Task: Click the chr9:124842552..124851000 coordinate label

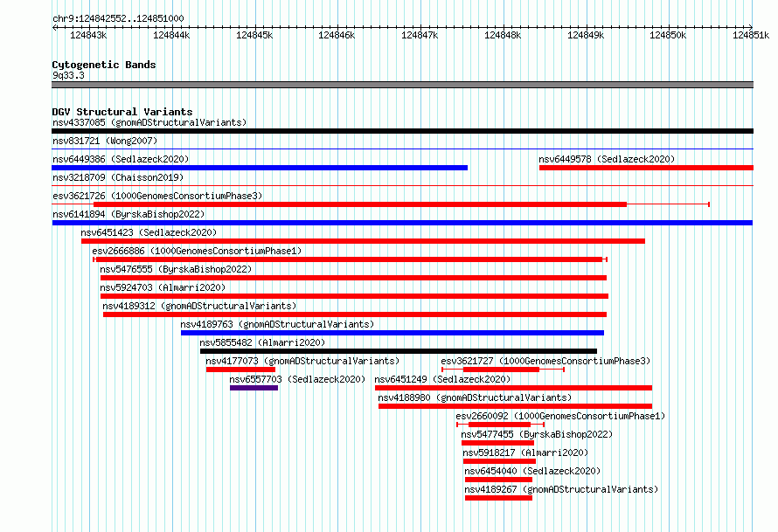Action: click(118, 18)
